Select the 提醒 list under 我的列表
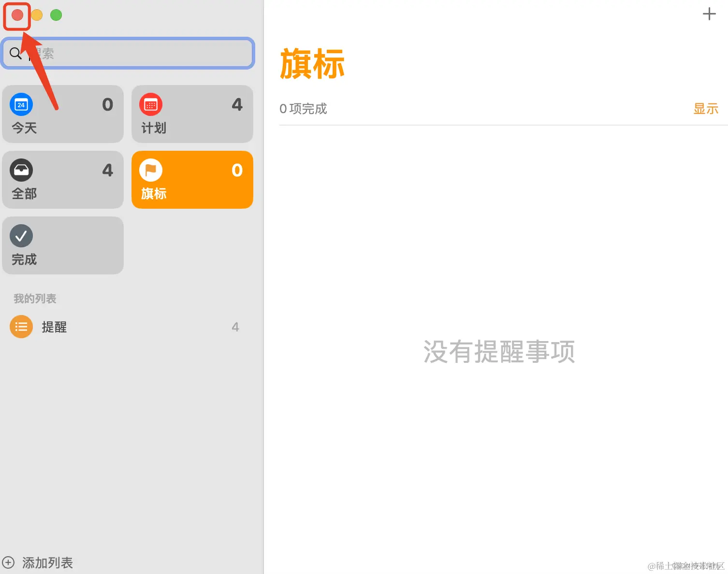This screenshot has height=574, width=728. click(x=54, y=327)
